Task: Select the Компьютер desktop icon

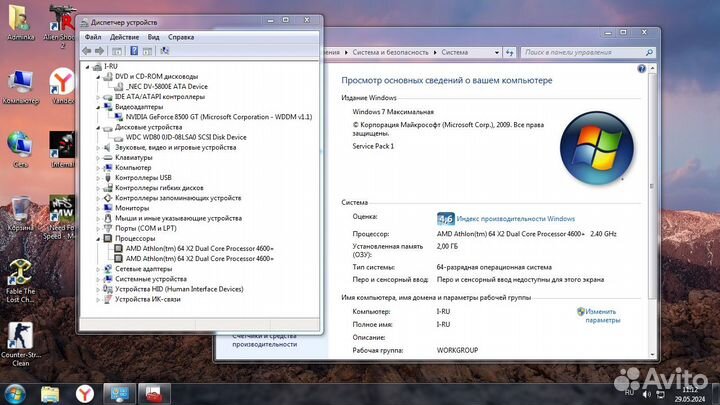Action: pos(20,87)
